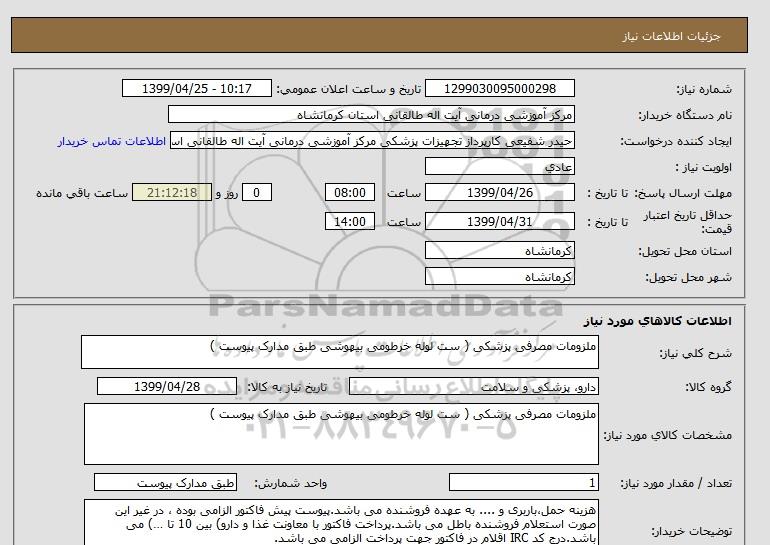Select the label شرح کلی نیاز
The width and height of the screenshot is (770, 545).
coord(695,353)
